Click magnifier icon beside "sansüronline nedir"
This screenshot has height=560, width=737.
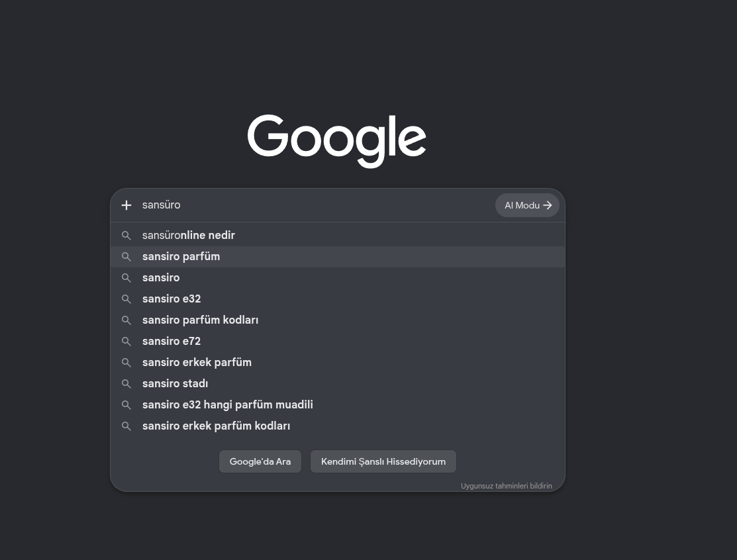[126, 236]
